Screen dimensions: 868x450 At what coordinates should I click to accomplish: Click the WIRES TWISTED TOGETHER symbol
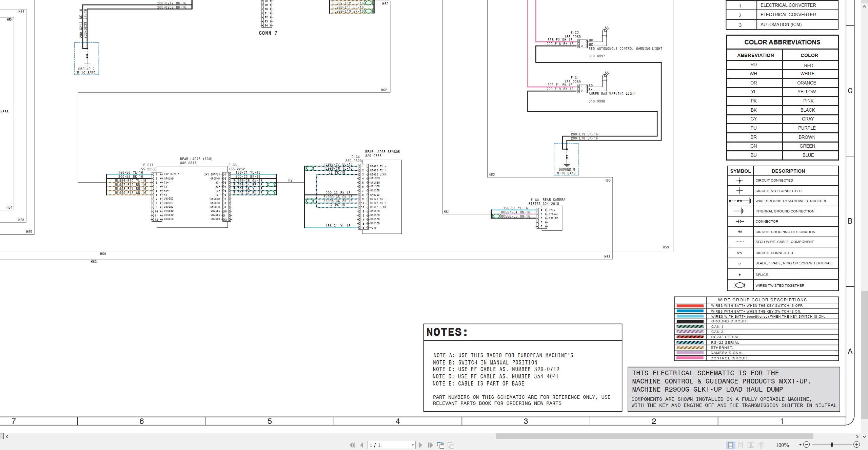click(x=740, y=285)
